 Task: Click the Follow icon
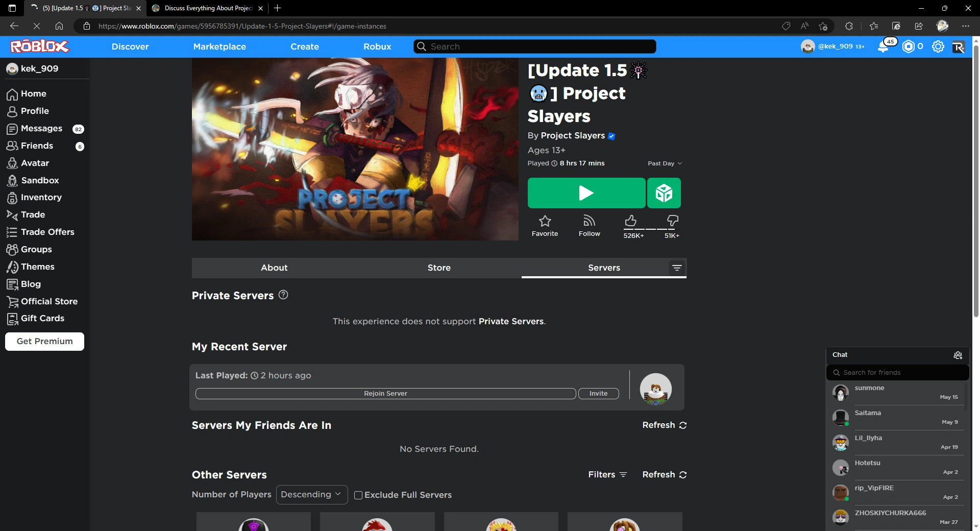point(589,221)
